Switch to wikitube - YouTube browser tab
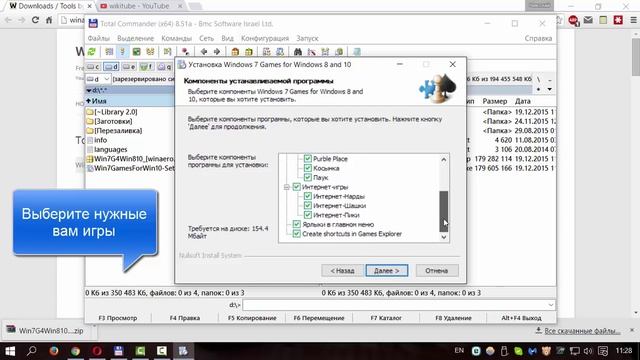The image size is (640, 360). 141,6
